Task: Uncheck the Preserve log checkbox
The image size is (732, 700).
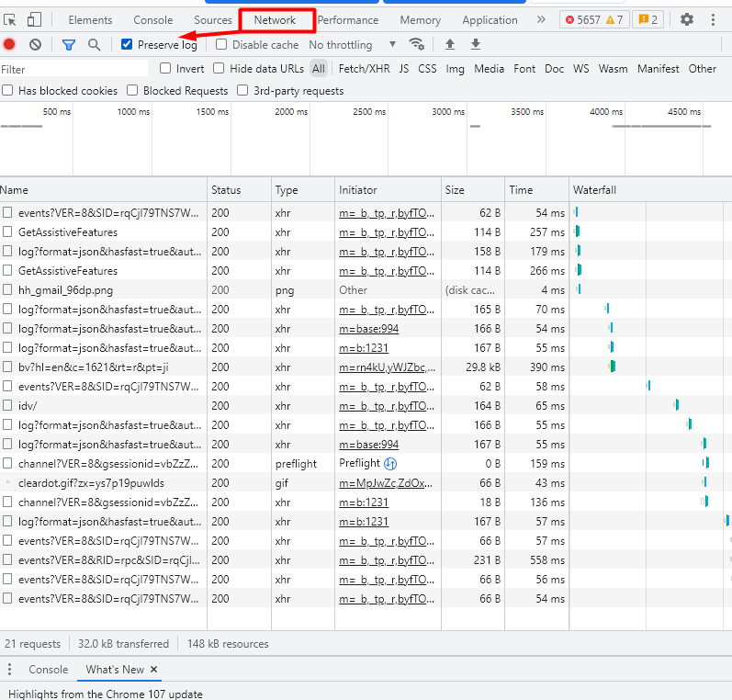Action: coord(128,44)
